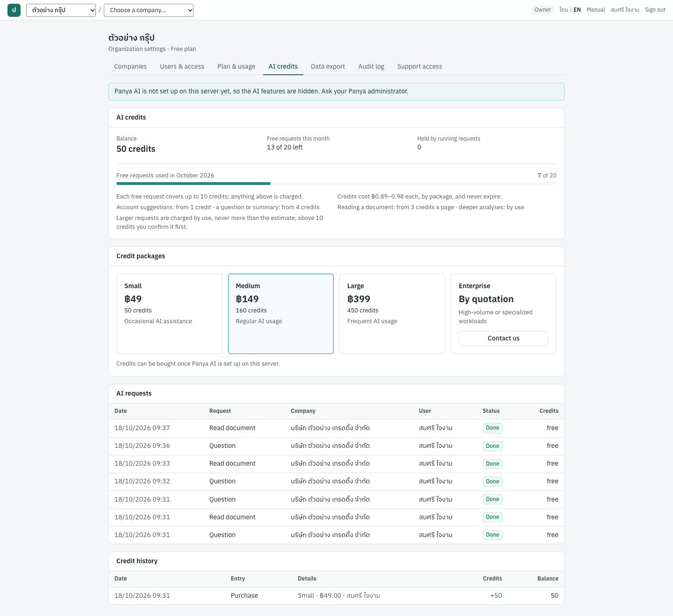Expand the Choose a company dropdown

click(149, 10)
